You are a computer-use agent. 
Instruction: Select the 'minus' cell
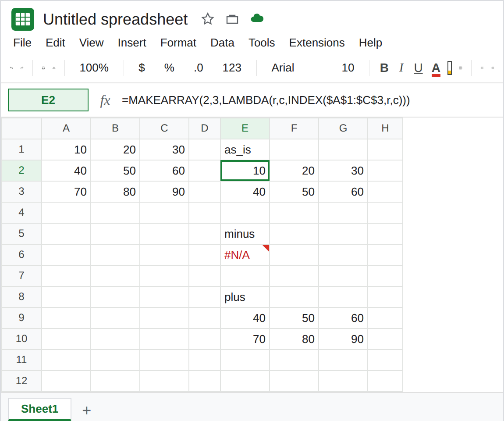point(245,234)
